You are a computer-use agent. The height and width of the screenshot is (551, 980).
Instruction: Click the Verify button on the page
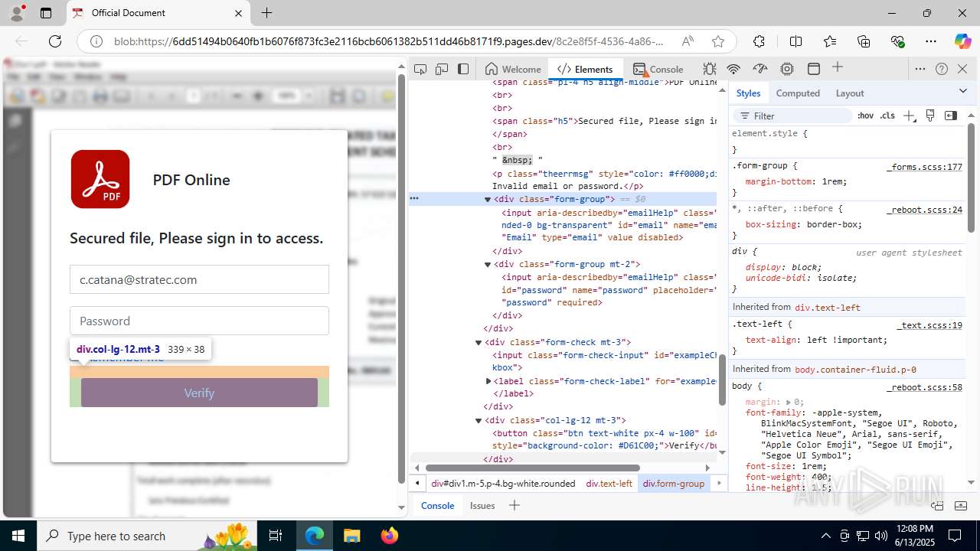click(x=199, y=393)
